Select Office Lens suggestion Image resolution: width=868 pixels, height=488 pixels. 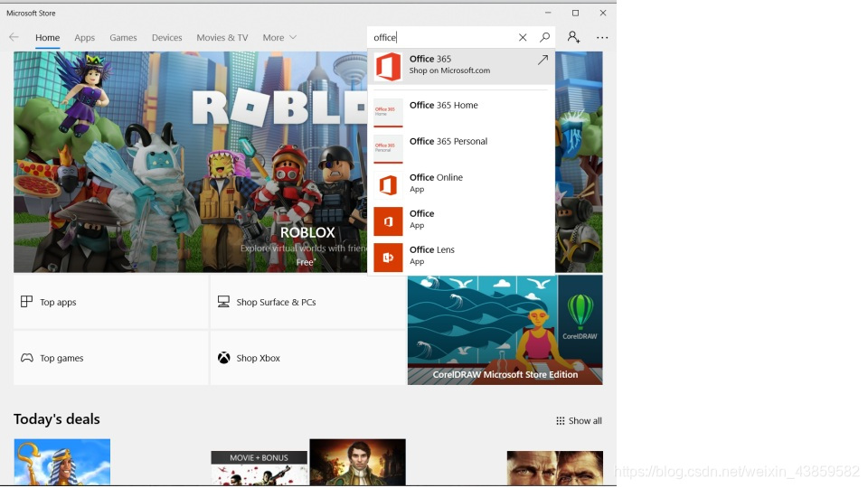(x=461, y=258)
